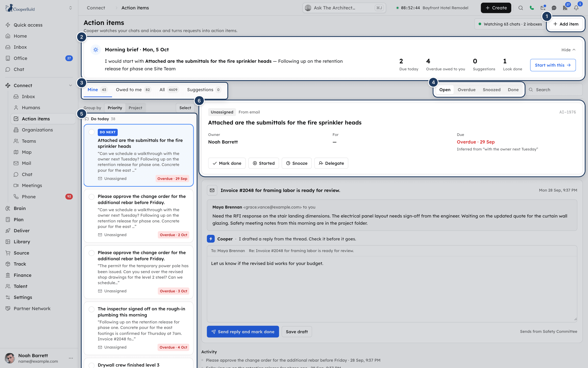Screen dimensions: 588x368
Task: Collapse the Connect section chevron
Action: click(x=70, y=85)
